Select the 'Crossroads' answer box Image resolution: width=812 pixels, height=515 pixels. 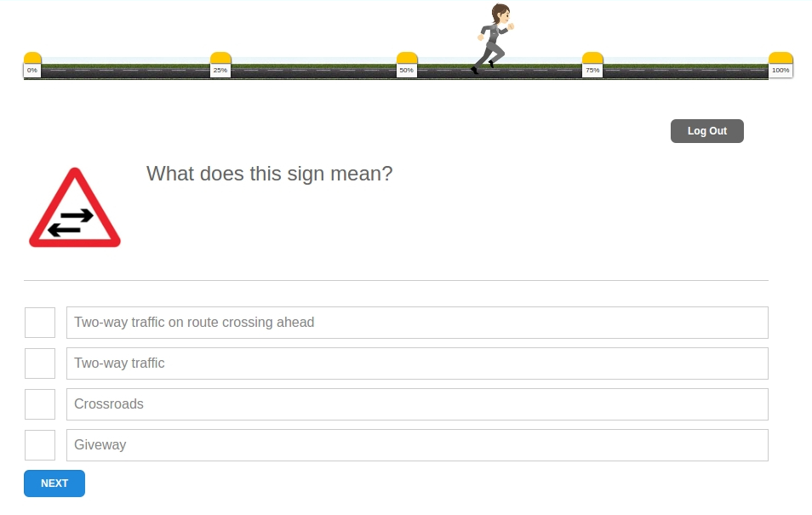417,404
